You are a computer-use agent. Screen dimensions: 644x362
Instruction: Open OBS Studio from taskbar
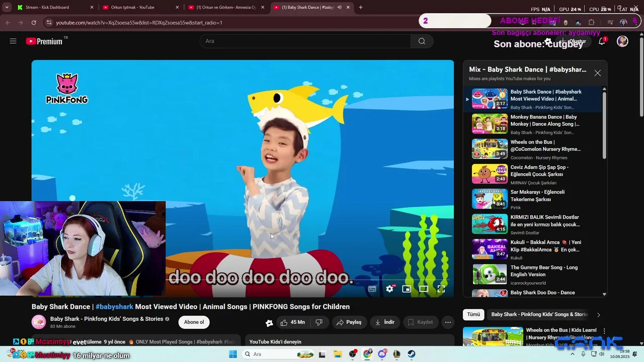pos(352,354)
